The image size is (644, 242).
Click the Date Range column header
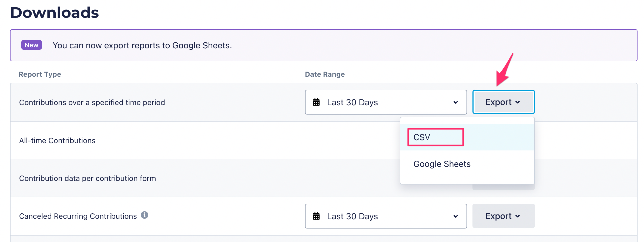325,74
